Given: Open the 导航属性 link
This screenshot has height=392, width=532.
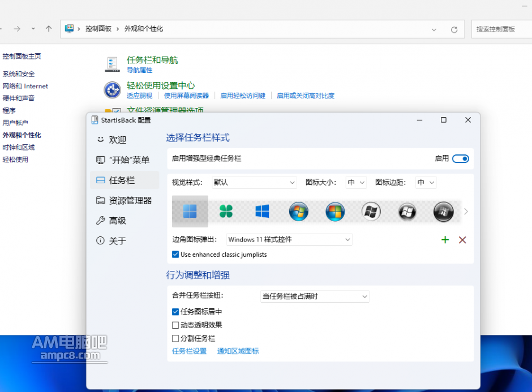Looking at the screenshot, I should click(x=139, y=70).
